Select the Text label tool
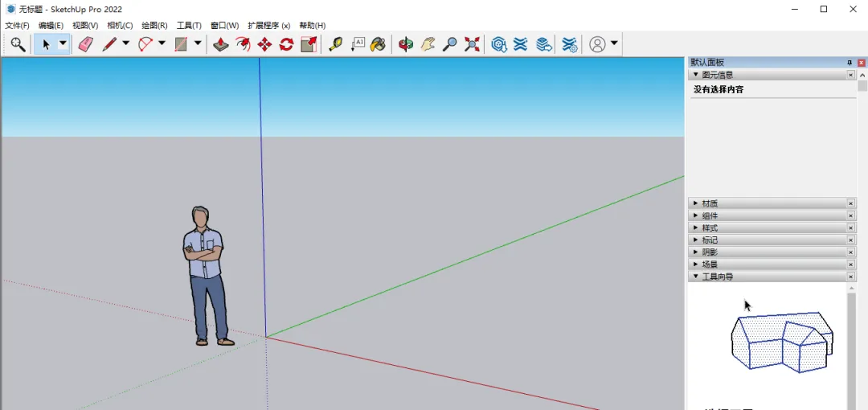 point(358,44)
